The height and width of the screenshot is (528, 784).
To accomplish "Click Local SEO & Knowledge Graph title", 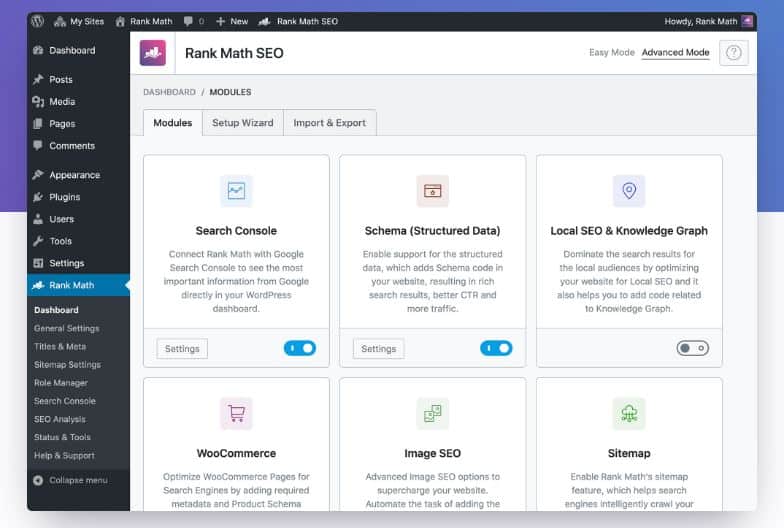I will pos(629,231).
